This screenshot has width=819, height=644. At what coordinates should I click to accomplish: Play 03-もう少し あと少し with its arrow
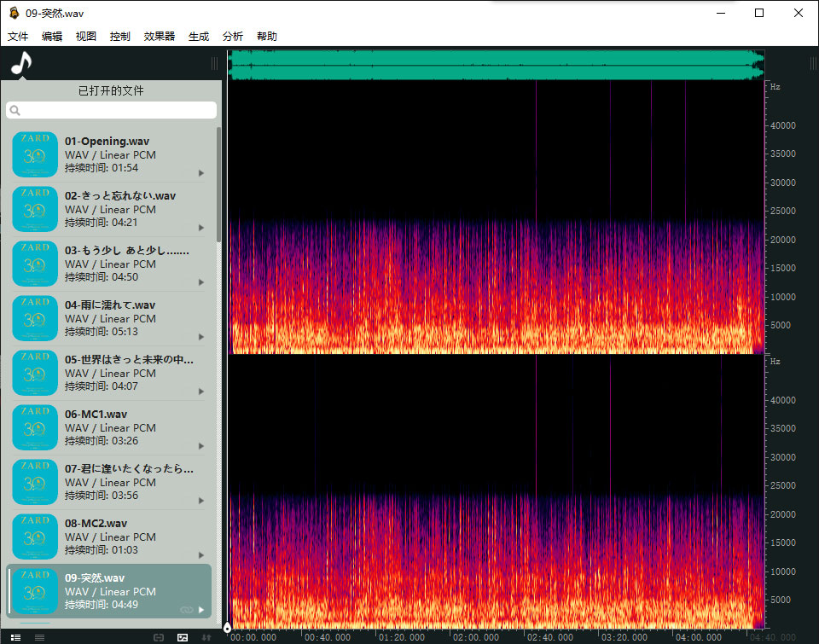pos(201,282)
